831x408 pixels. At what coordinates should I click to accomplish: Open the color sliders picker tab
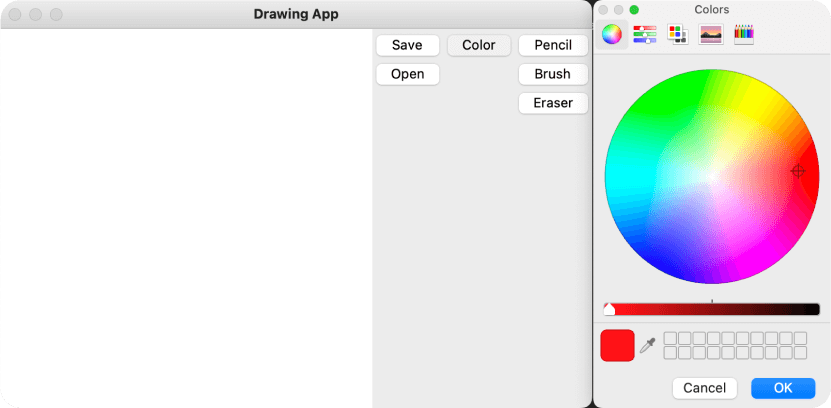pos(645,35)
